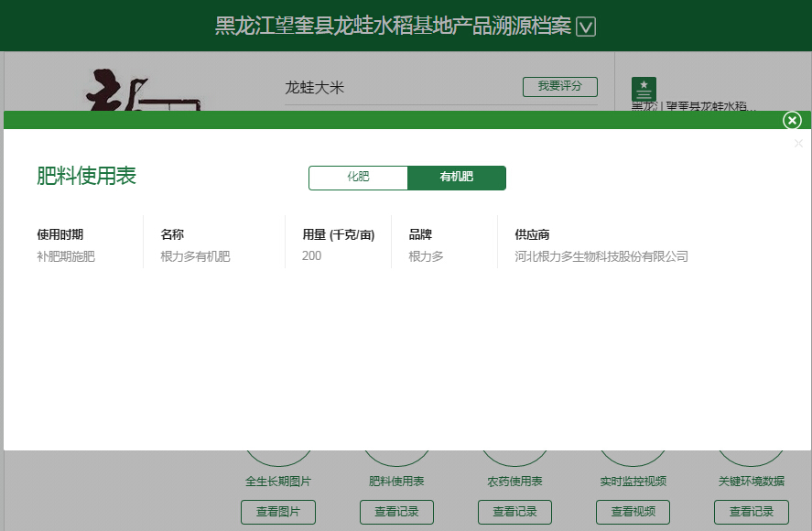
Task: Click the 我要评分 button
Action: [559, 86]
